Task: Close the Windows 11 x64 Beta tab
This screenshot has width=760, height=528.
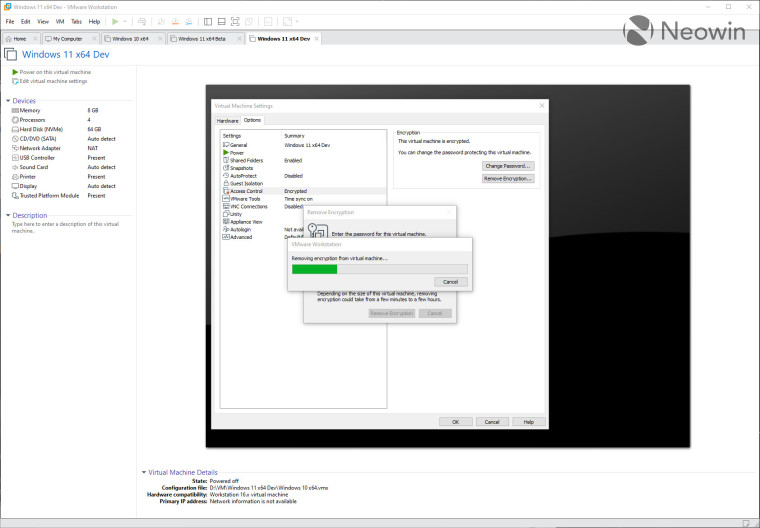Action: click(x=239, y=39)
